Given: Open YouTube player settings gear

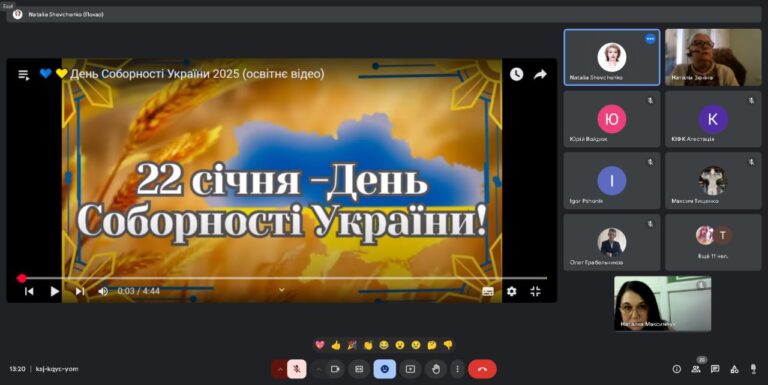Looking at the screenshot, I should [512, 291].
